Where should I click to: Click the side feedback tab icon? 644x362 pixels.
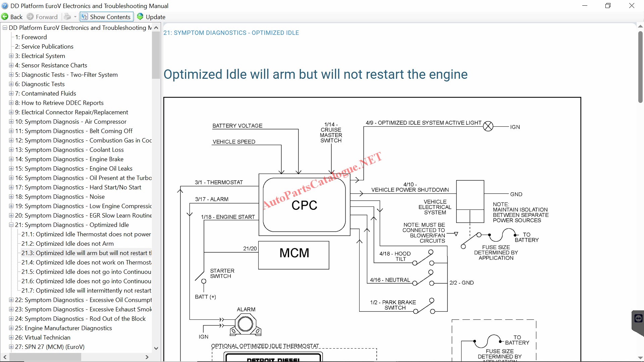(638, 318)
